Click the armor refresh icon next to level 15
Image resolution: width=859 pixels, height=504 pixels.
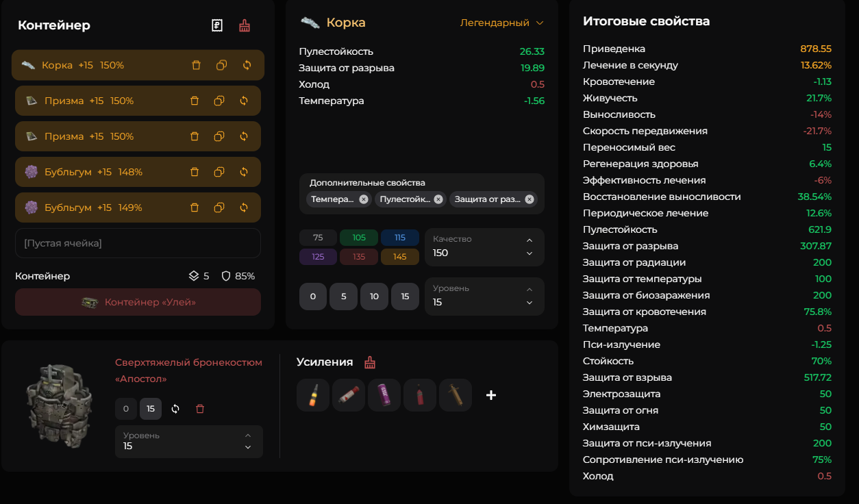point(175,409)
